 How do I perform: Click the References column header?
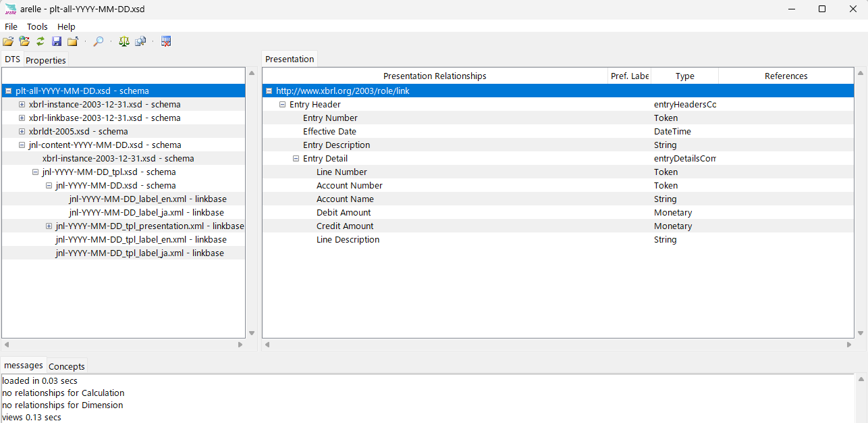pyautogui.click(x=786, y=76)
